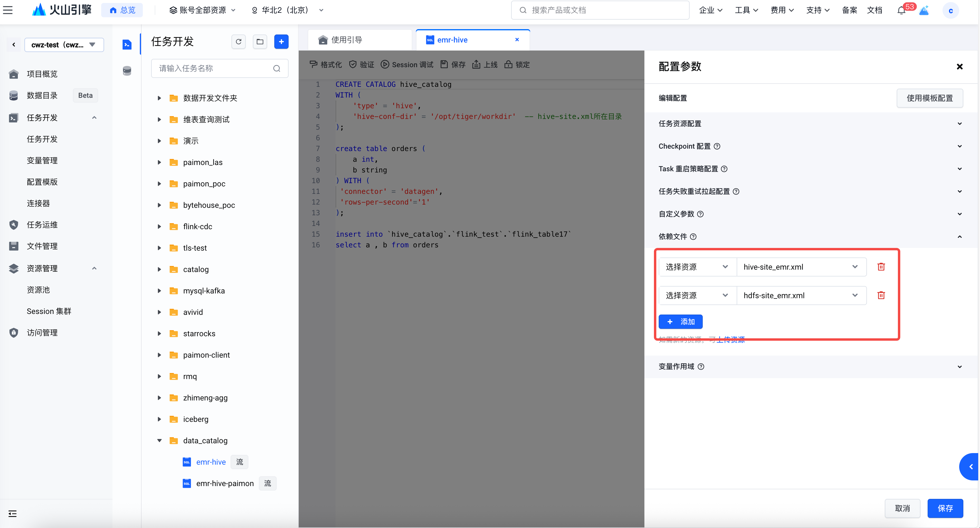The image size is (980, 528).
Task: Click the blue plus new task button
Action: (281, 41)
